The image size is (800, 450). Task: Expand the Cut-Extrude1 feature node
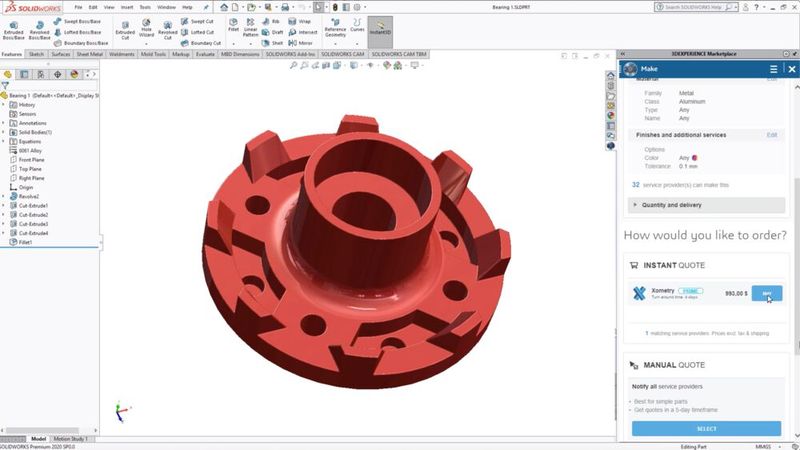click(x=5, y=205)
